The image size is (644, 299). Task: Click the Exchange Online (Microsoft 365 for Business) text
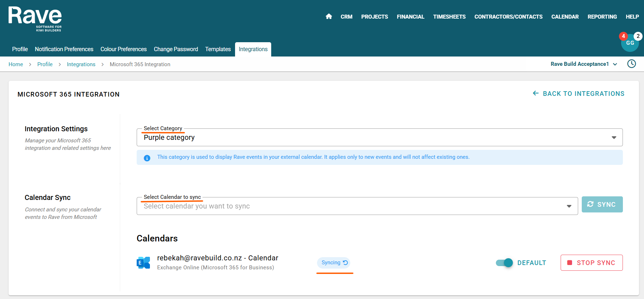tap(215, 268)
